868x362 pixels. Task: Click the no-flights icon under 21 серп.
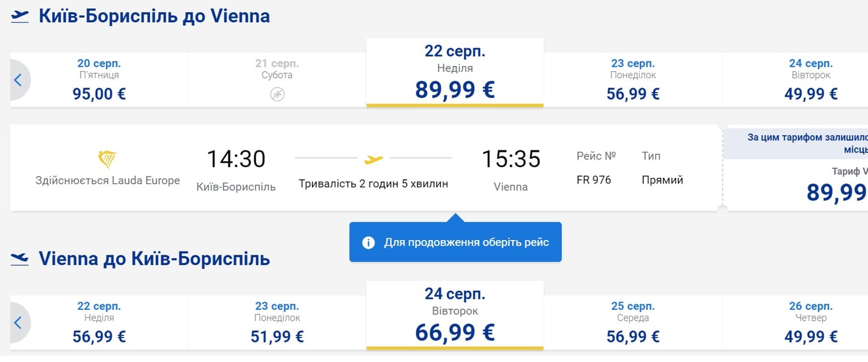click(277, 95)
